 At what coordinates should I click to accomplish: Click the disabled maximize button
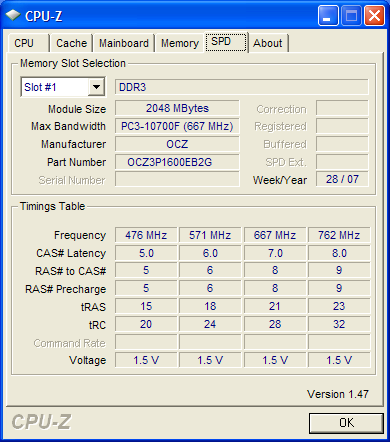[351, 15]
